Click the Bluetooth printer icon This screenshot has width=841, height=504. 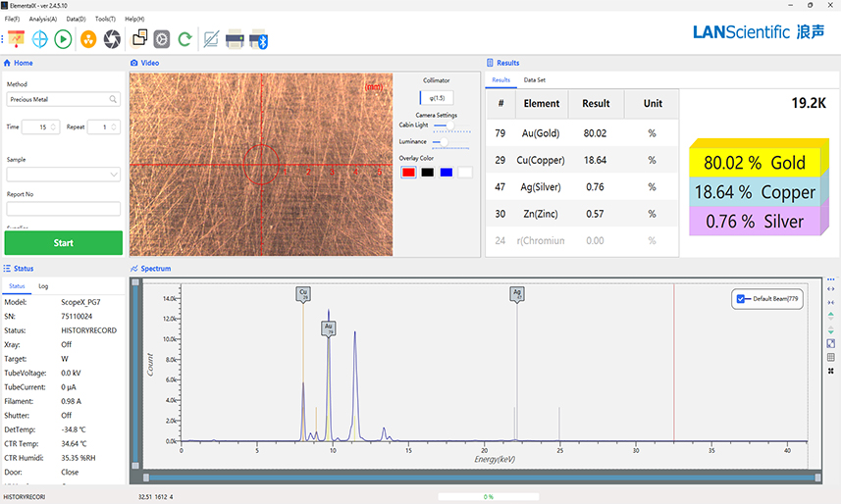click(258, 39)
